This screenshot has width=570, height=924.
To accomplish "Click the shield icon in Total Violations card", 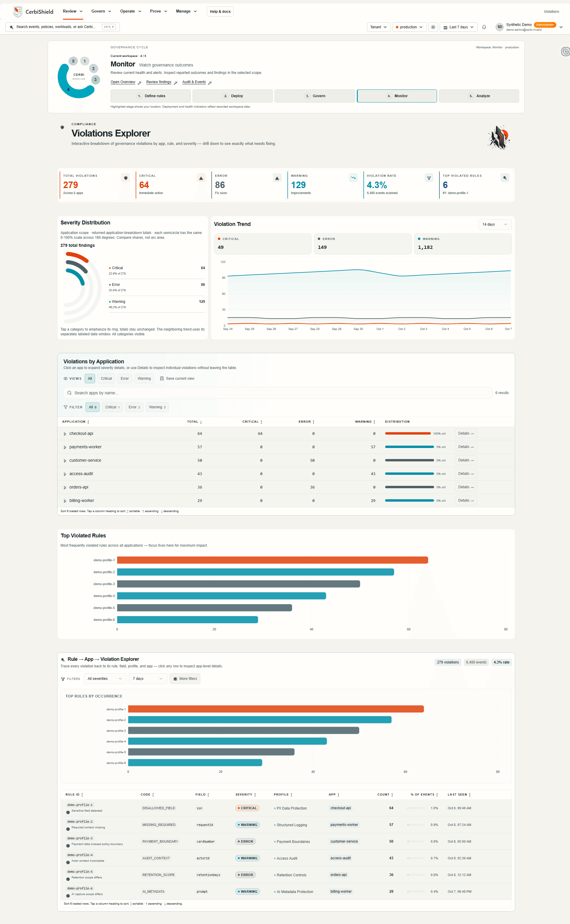I will pyautogui.click(x=126, y=178).
